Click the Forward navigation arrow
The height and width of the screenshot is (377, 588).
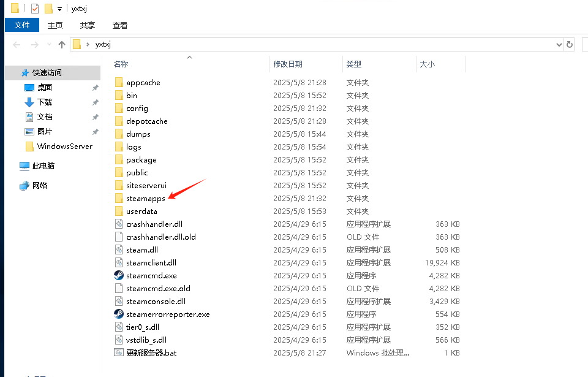coord(34,45)
